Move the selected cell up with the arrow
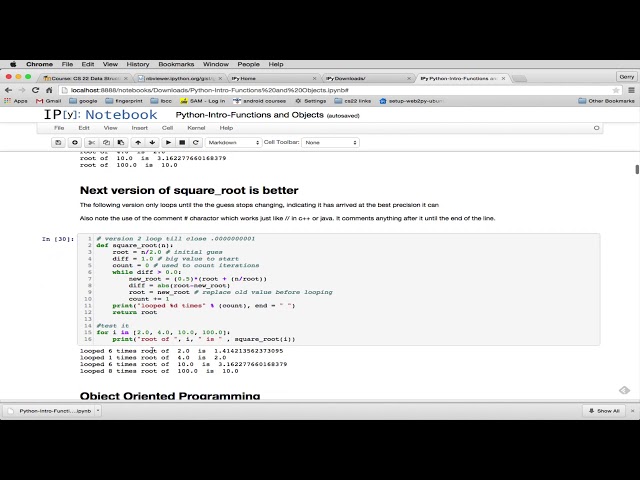This screenshot has width=640, height=480. [x=138, y=142]
